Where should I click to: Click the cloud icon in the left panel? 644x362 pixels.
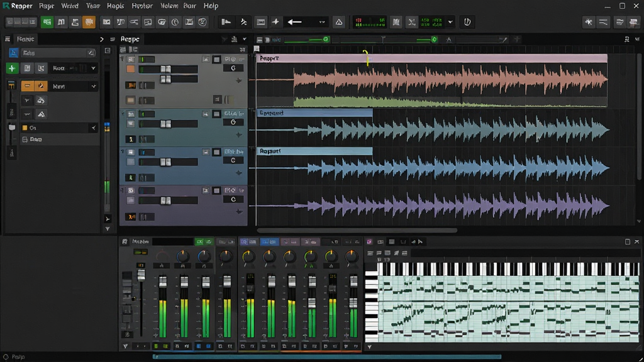(41, 100)
